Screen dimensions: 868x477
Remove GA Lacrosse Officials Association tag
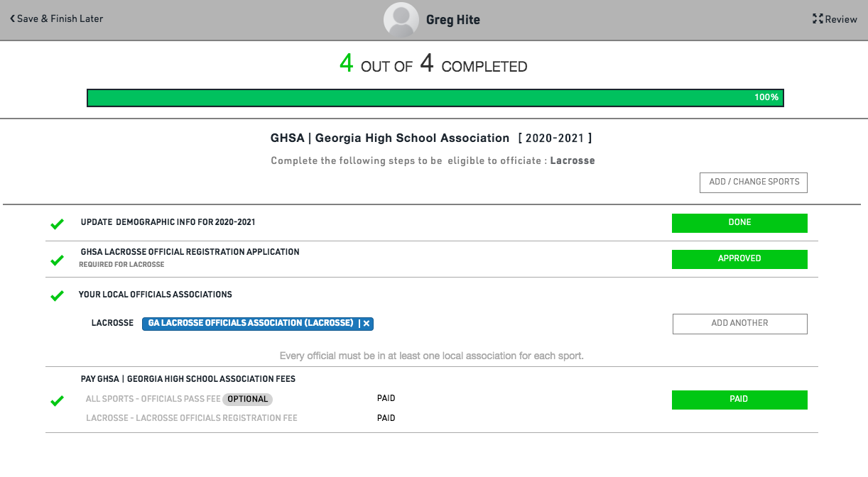tap(367, 324)
